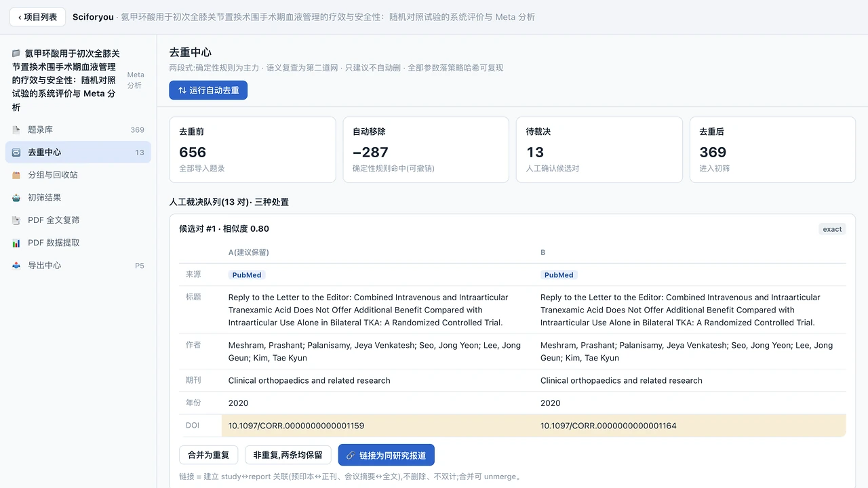Click the author list in column A
This screenshot has height=488, width=868.
coord(374,351)
